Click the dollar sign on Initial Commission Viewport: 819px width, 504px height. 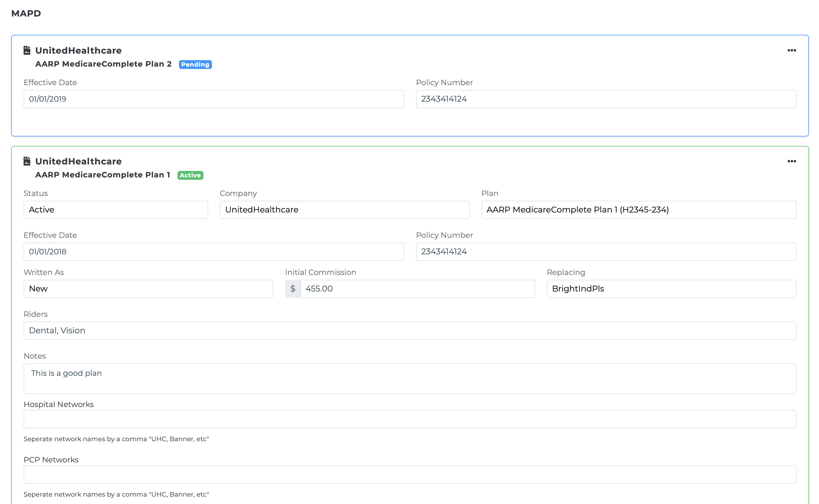point(293,289)
